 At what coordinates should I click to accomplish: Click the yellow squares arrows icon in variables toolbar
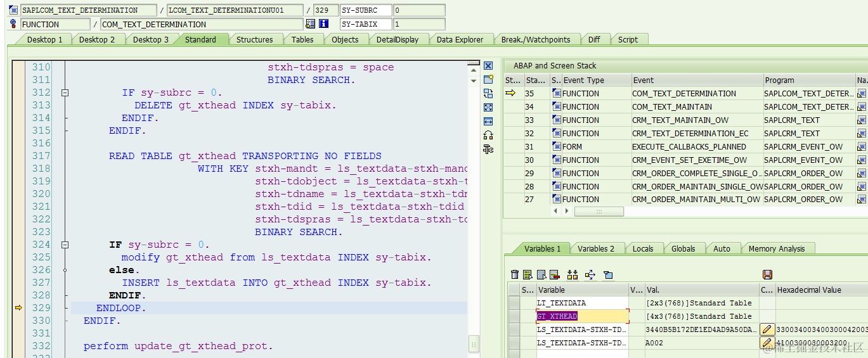pyautogui.click(x=573, y=274)
